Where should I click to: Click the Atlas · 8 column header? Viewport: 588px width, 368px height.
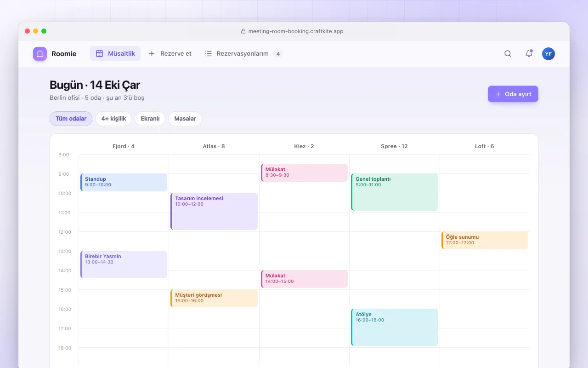(214, 146)
